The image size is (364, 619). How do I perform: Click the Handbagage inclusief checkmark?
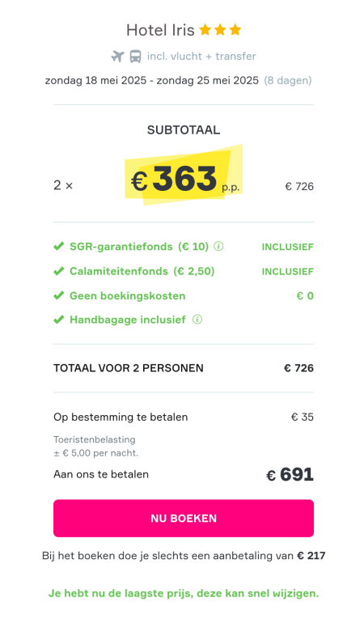coord(59,320)
